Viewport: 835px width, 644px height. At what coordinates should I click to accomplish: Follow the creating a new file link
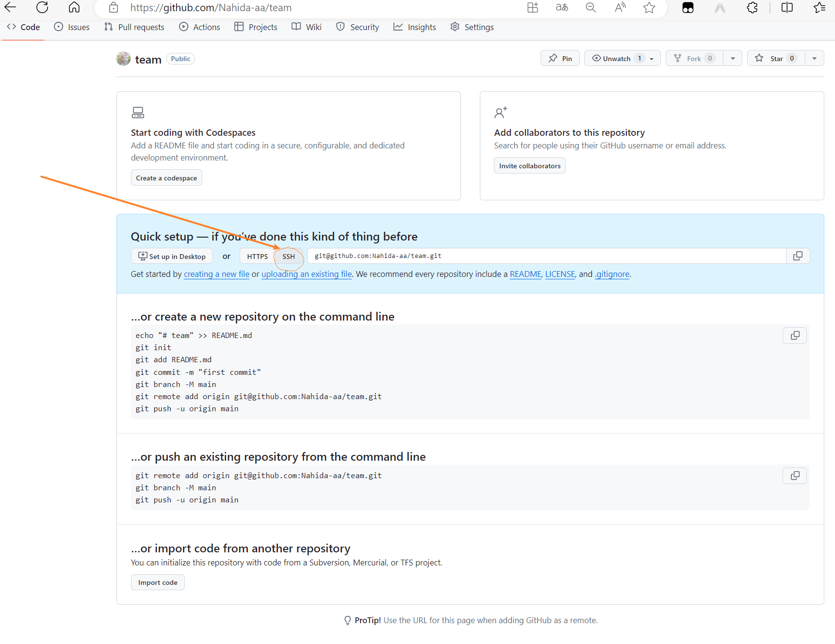[216, 274]
